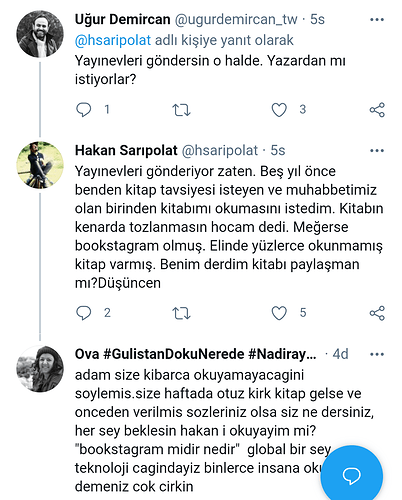
Task: Open more options on Uğur Demircan's tweet
Action: tap(377, 20)
